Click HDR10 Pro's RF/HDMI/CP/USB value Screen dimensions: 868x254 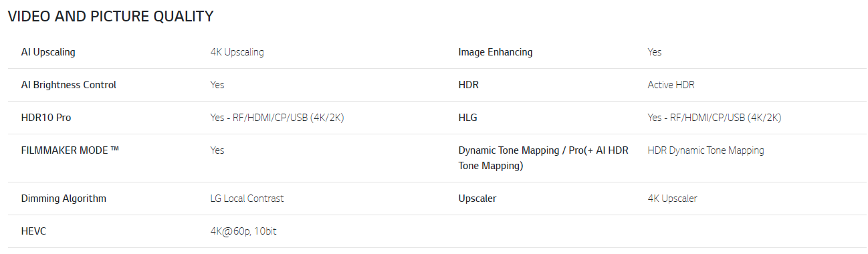click(x=278, y=118)
